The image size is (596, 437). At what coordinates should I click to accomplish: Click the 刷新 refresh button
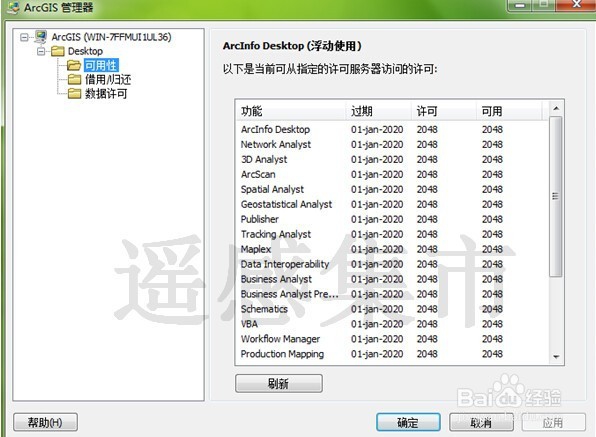click(279, 383)
